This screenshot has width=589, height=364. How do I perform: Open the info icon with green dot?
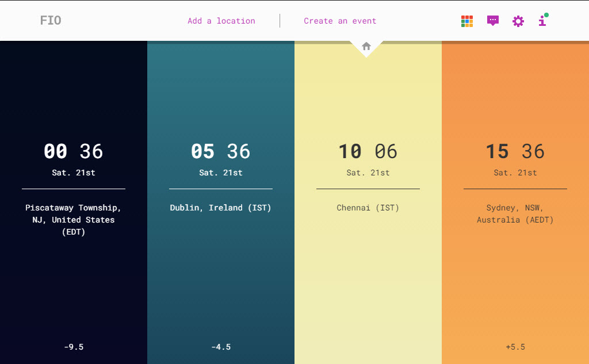[543, 20]
